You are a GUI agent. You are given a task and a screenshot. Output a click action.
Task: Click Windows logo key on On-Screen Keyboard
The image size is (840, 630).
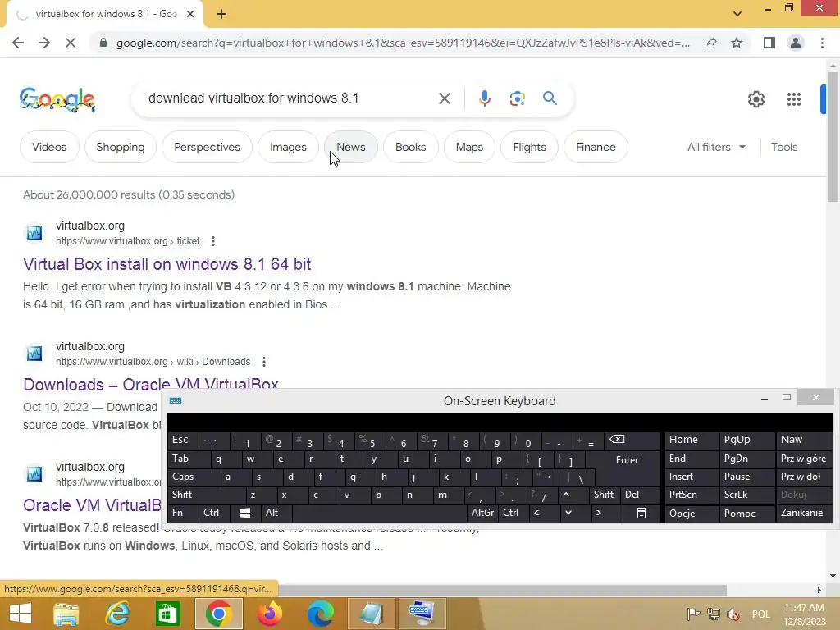tap(244, 514)
